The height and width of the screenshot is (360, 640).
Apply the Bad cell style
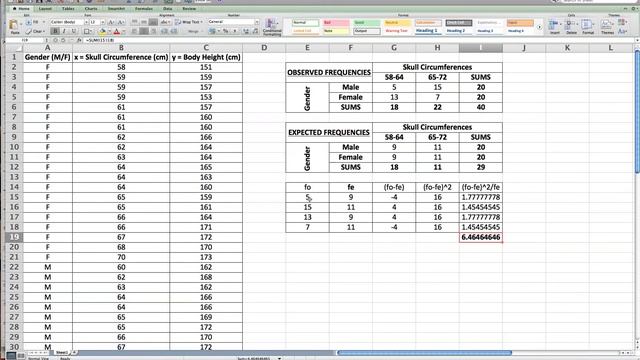click(336, 22)
